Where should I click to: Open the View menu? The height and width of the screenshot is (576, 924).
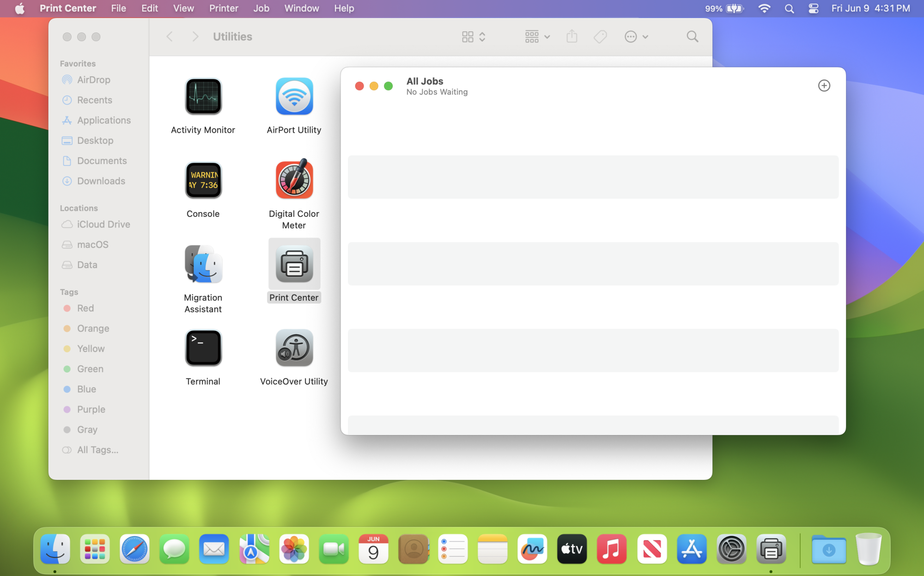(183, 8)
